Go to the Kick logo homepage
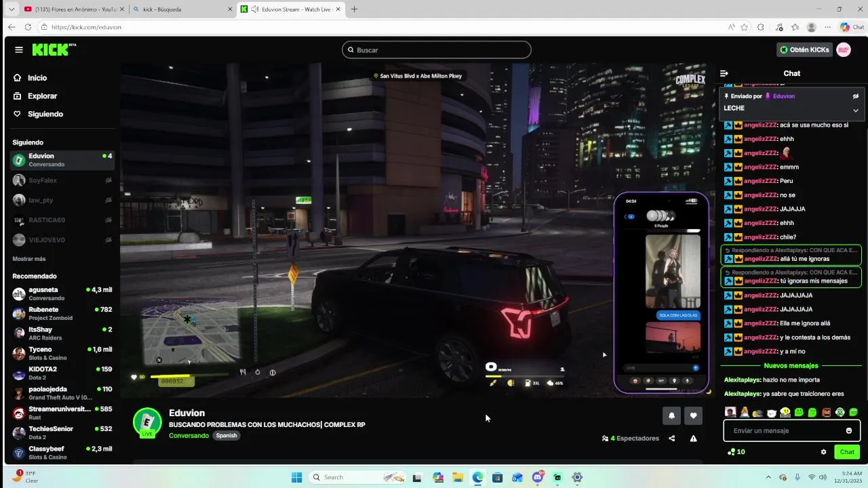The width and height of the screenshot is (868, 488). click(x=54, y=49)
